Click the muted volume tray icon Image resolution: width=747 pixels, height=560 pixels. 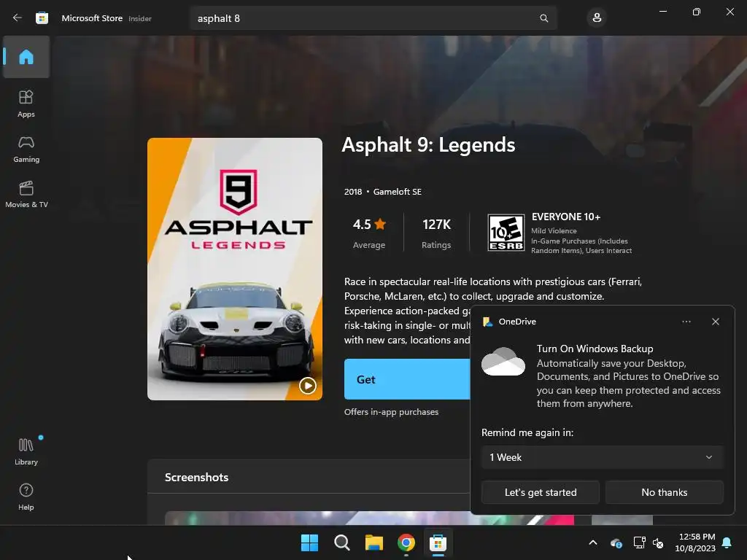pyautogui.click(x=658, y=542)
